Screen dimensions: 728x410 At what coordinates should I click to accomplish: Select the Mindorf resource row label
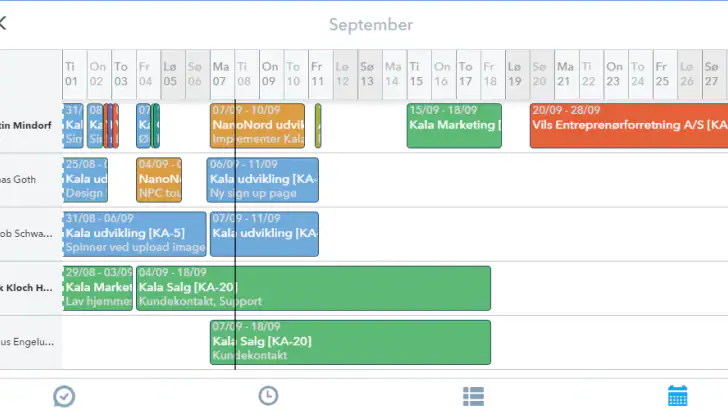click(x=26, y=125)
